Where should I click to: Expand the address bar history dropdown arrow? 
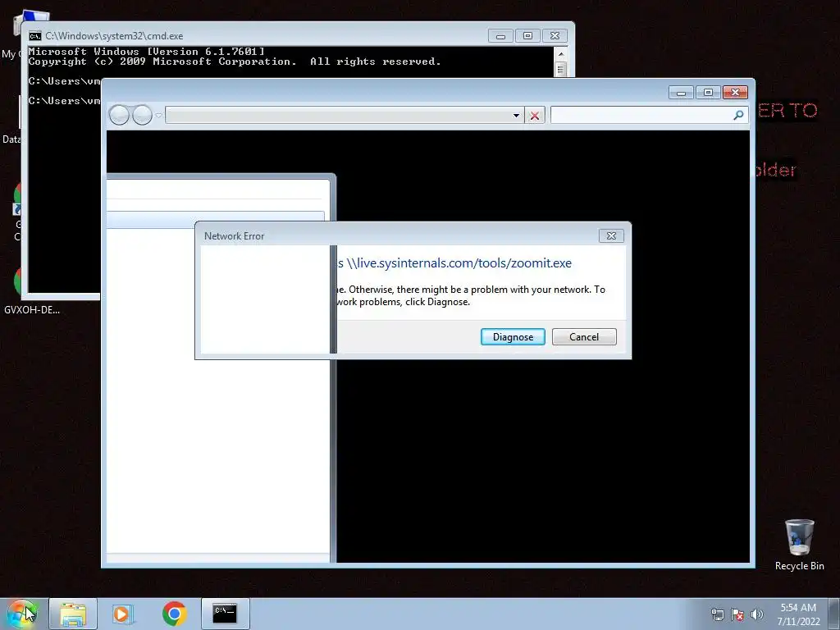pos(517,115)
